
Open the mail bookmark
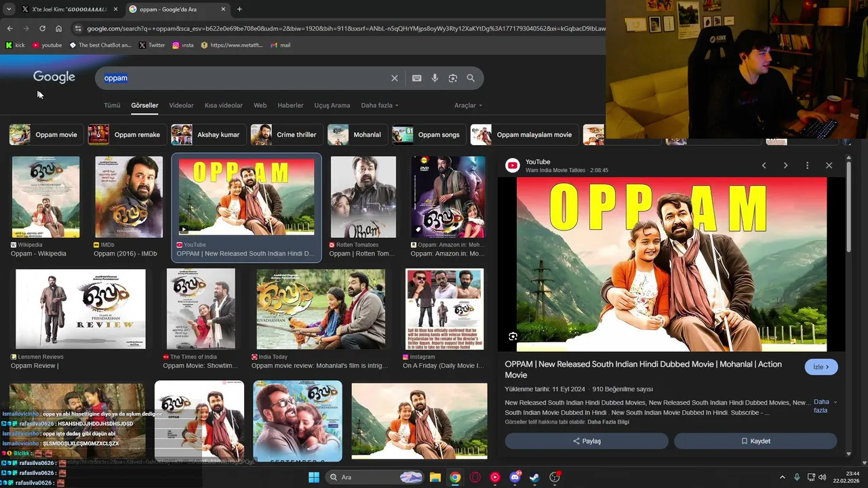click(x=280, y=45)
